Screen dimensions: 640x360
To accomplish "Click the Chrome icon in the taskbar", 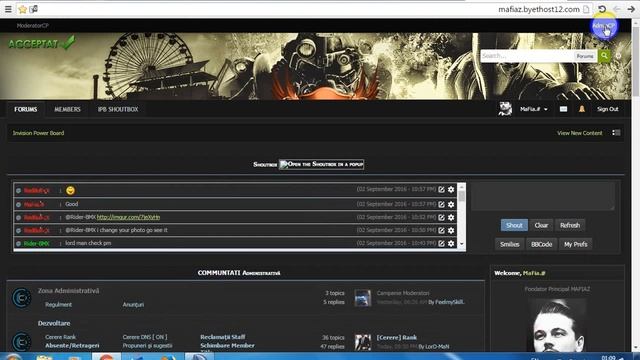I will pos(106,357).
